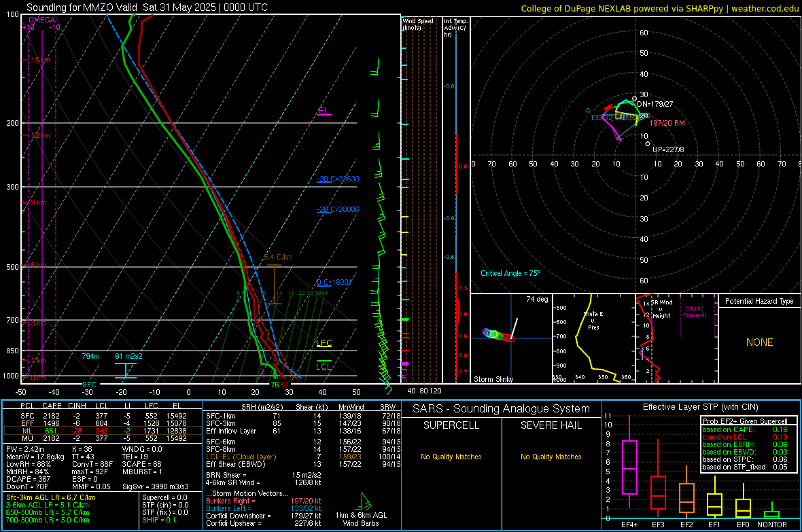Click the magenta EF4+ box plot
802x532 pixels.
[629, 461]
